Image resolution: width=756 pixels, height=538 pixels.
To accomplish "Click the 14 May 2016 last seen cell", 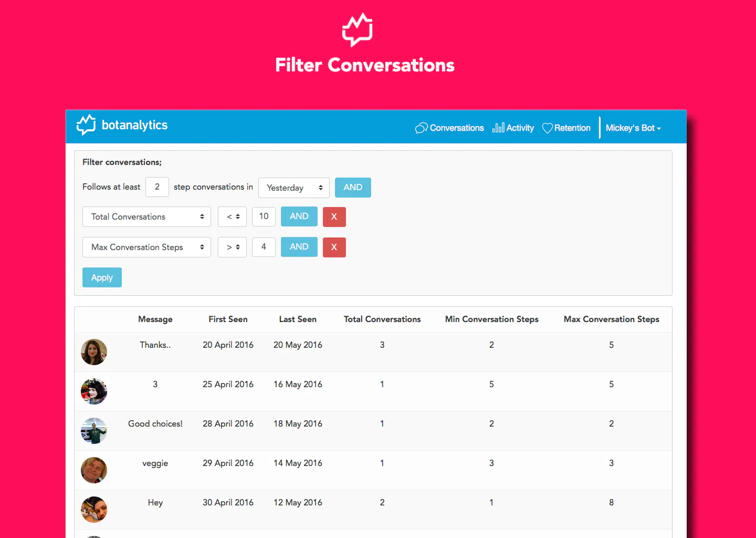I will pyautogui.click(x=298, y=463).
